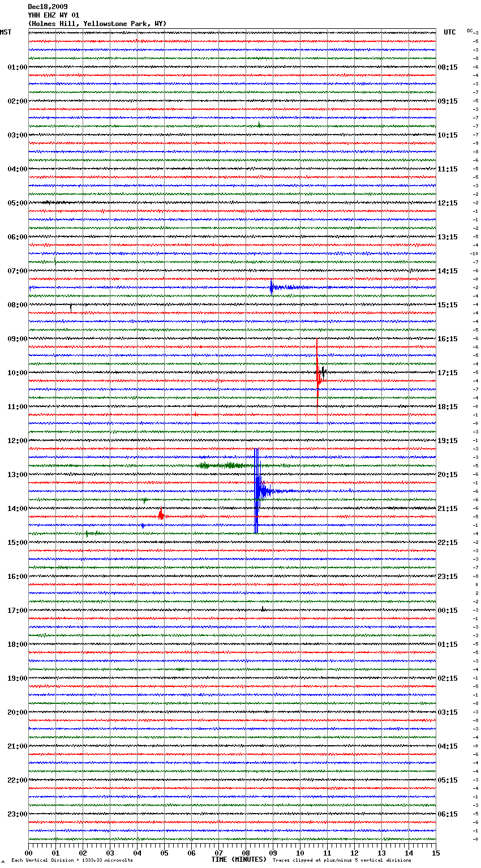Select the 13:00 MST row label

pyautogui.click(x=18, y=475)
